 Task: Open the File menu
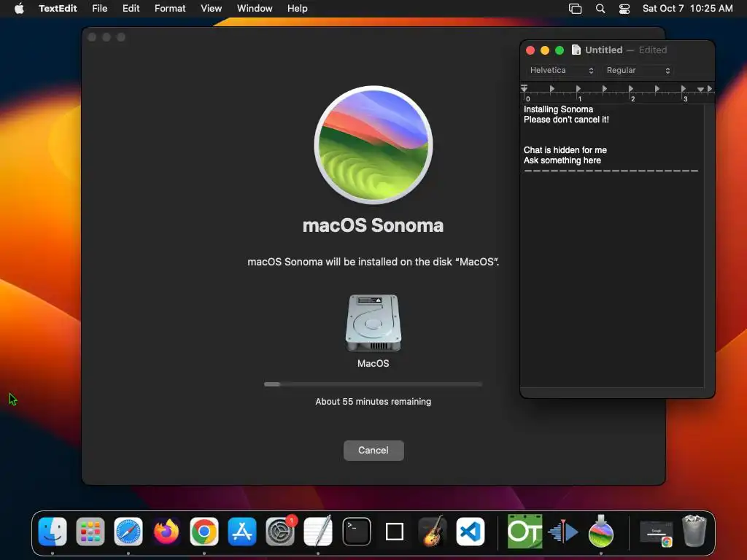point(99,8)
